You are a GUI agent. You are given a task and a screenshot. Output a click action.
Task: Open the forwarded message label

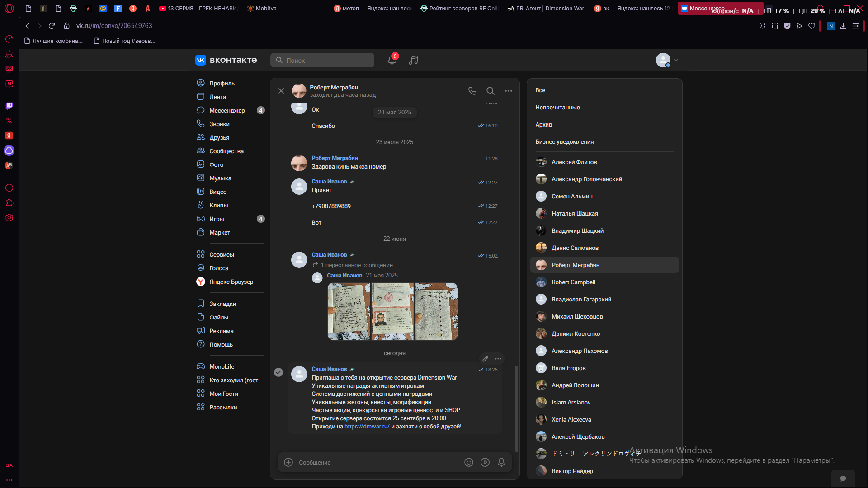[356, 265]
